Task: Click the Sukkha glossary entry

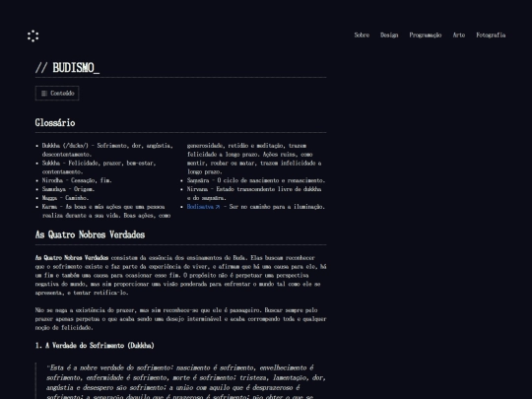Action: click(x=99, y=167)
